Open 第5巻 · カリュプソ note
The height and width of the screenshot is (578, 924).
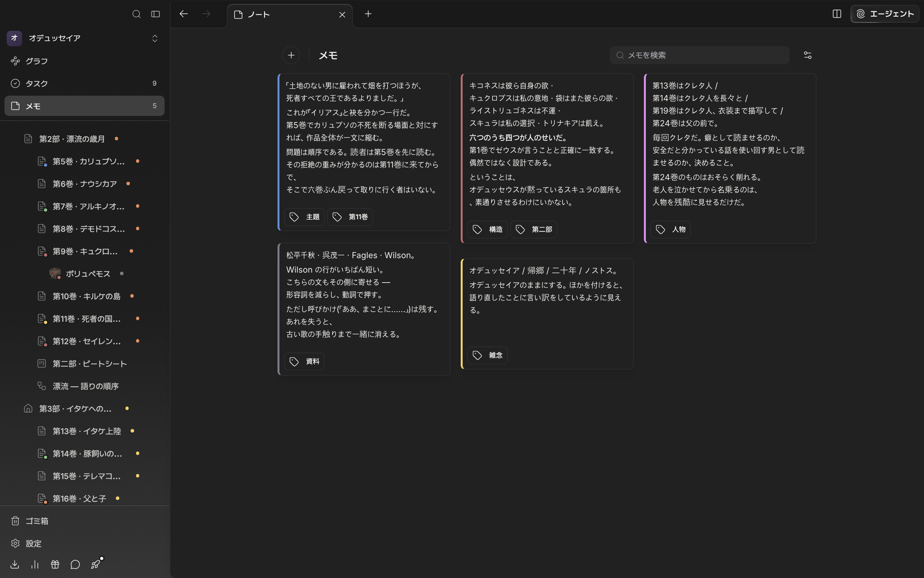tap(89, 161)
